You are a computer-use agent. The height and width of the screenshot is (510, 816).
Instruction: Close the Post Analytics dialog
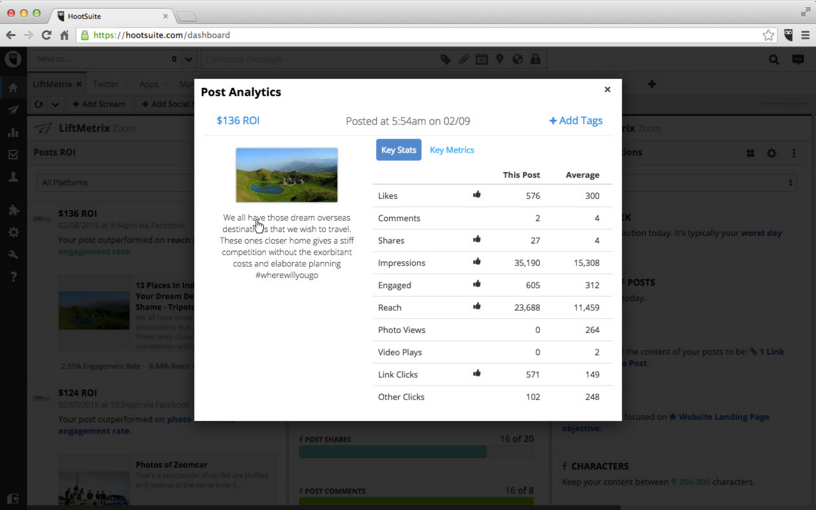tap(607, 90)
